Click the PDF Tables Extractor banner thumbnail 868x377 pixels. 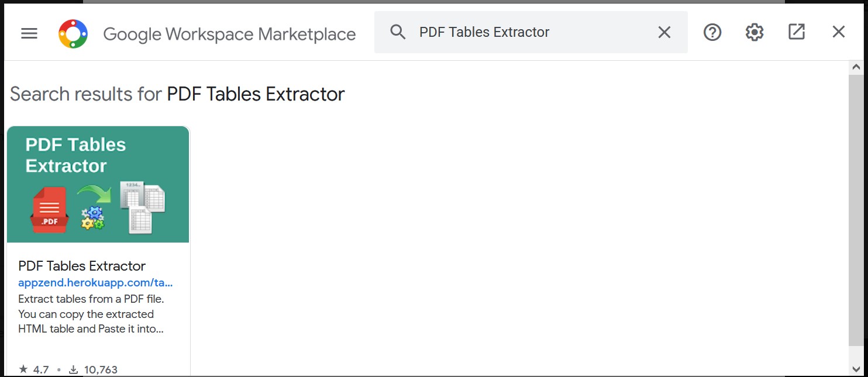point(98,184)
